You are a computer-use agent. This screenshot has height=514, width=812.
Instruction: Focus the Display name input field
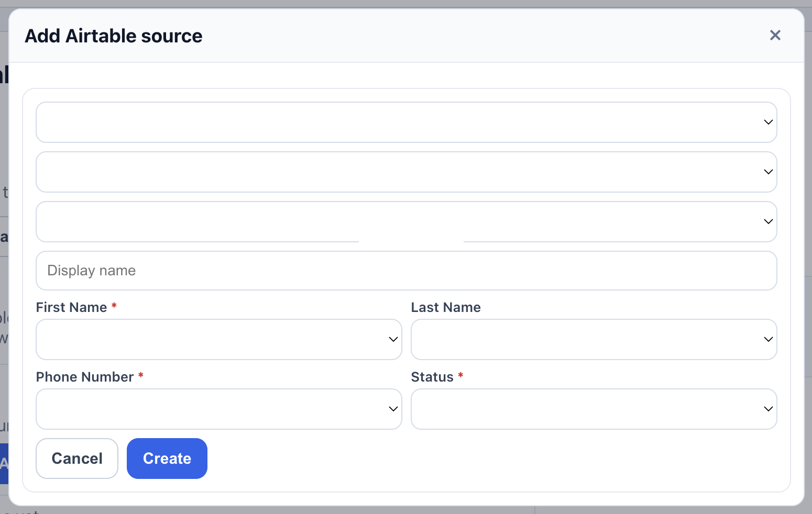pyautogui.click(x=406, y=271)
